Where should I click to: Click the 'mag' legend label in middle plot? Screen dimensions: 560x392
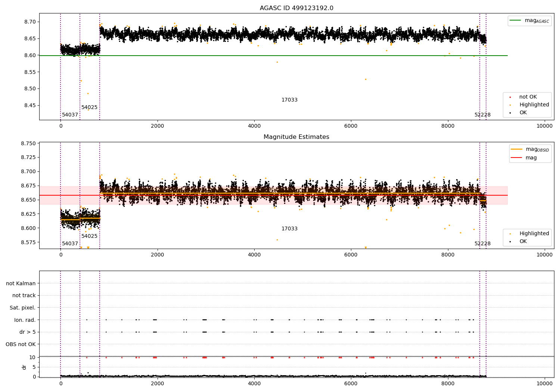pos(531,158)
